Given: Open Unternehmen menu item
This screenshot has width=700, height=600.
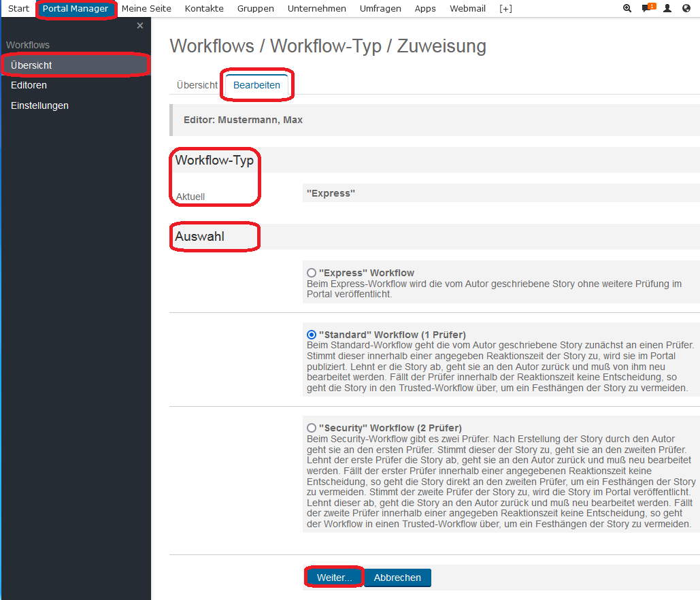Looking at the screenshot, I should click(317, 8).
